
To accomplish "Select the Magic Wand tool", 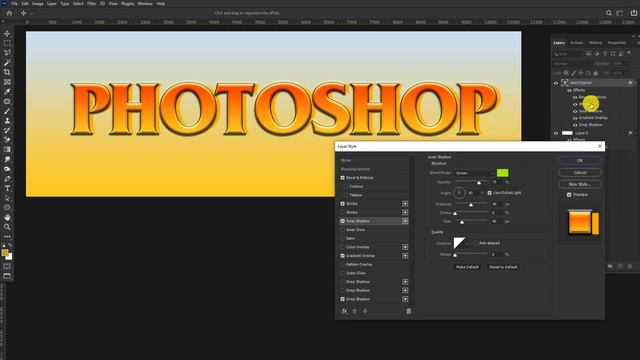I will [x=7, y=62].
